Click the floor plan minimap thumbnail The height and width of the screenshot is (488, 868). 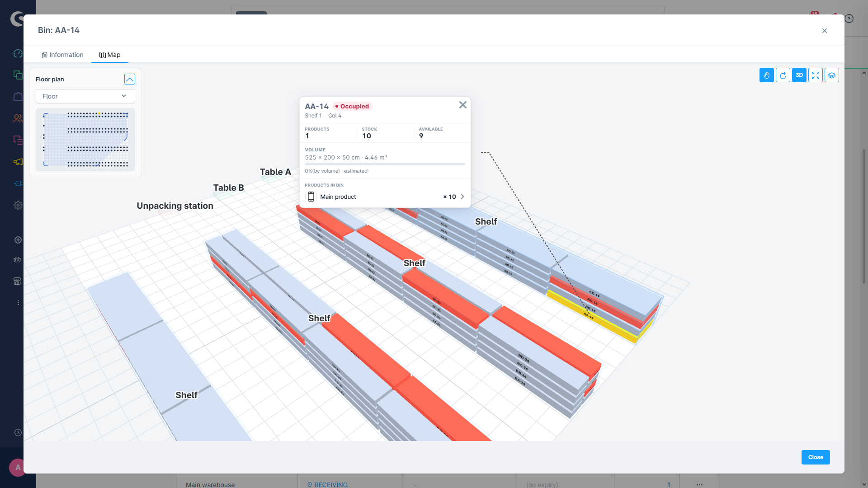tap(85, 139)
